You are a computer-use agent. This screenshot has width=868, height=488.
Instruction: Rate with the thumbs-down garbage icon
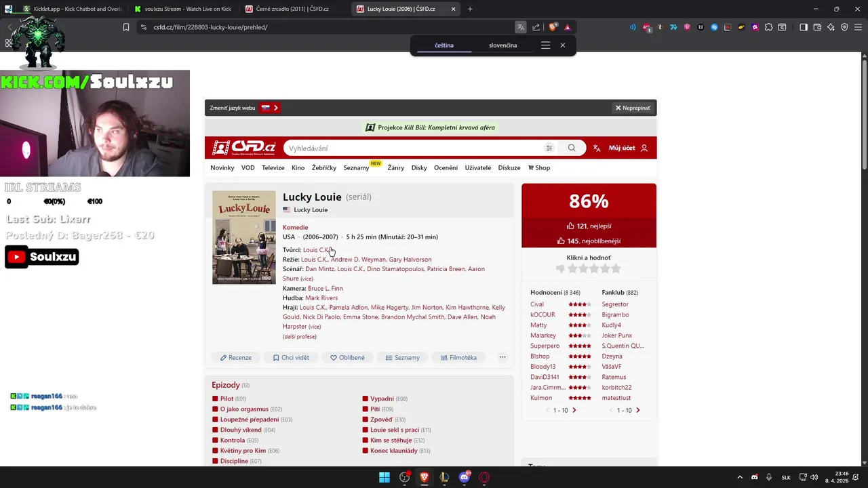[x=560, y=269]
